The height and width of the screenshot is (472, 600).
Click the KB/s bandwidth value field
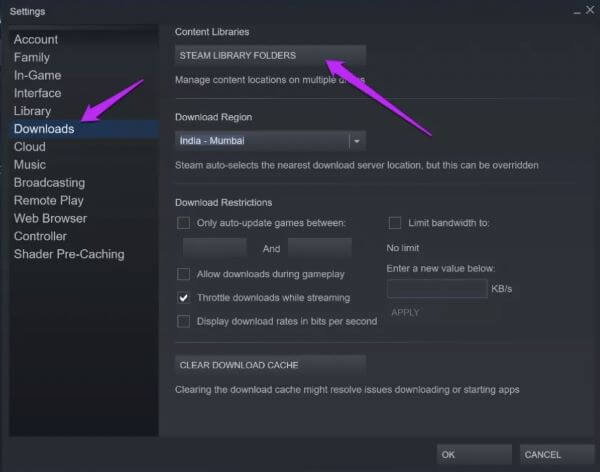click(437, 289)
